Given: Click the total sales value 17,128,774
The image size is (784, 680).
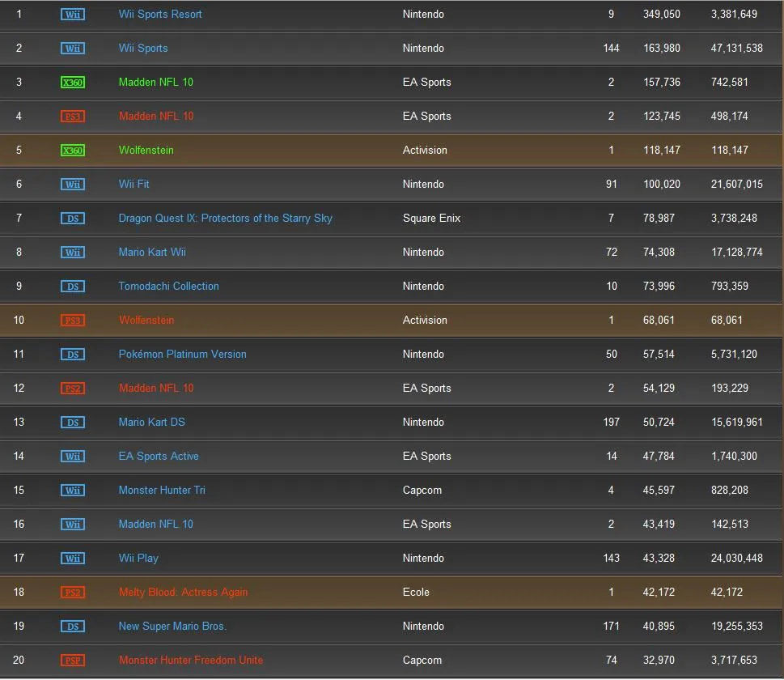Looking at the screenshot, I should tap(736, 253).
